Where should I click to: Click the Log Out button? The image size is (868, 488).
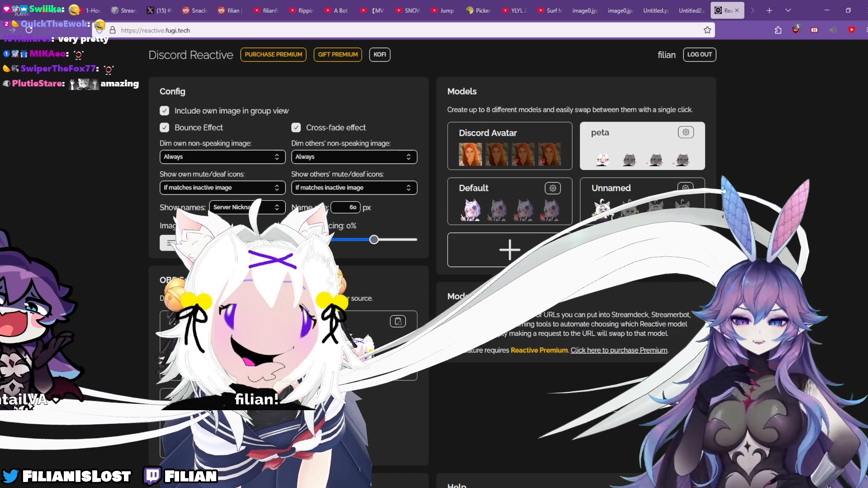click(x=699, y=55)
